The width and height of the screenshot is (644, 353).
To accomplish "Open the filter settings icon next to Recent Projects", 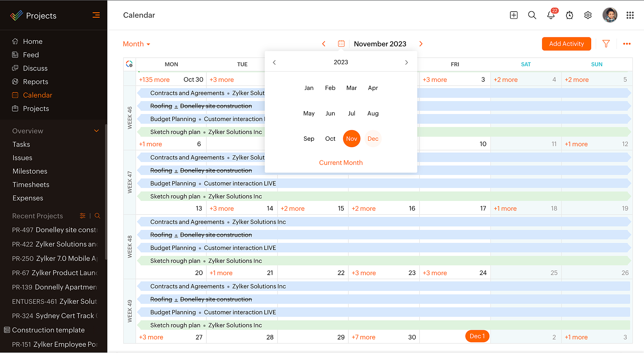I will 82,215.
